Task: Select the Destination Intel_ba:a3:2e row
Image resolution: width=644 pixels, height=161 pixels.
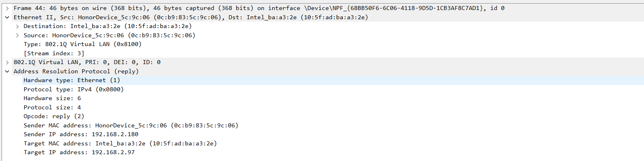Action: [x=107, y=26]
